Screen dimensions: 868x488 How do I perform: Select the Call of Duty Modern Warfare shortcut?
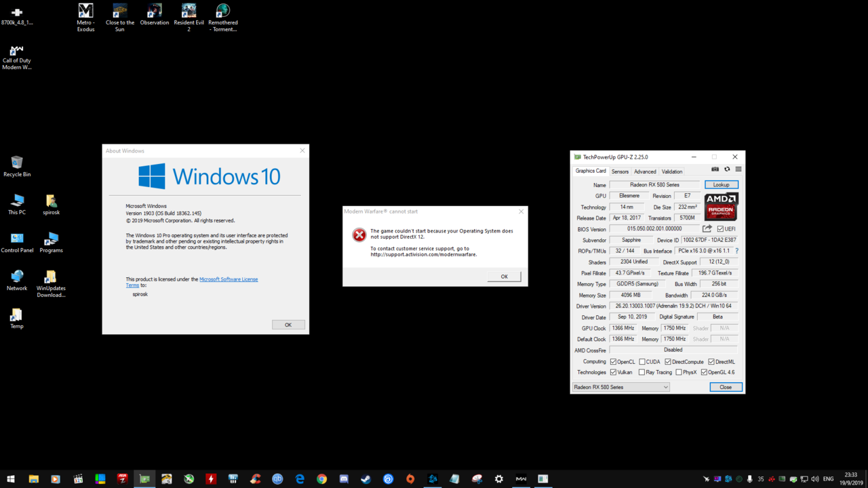point(17,58)
